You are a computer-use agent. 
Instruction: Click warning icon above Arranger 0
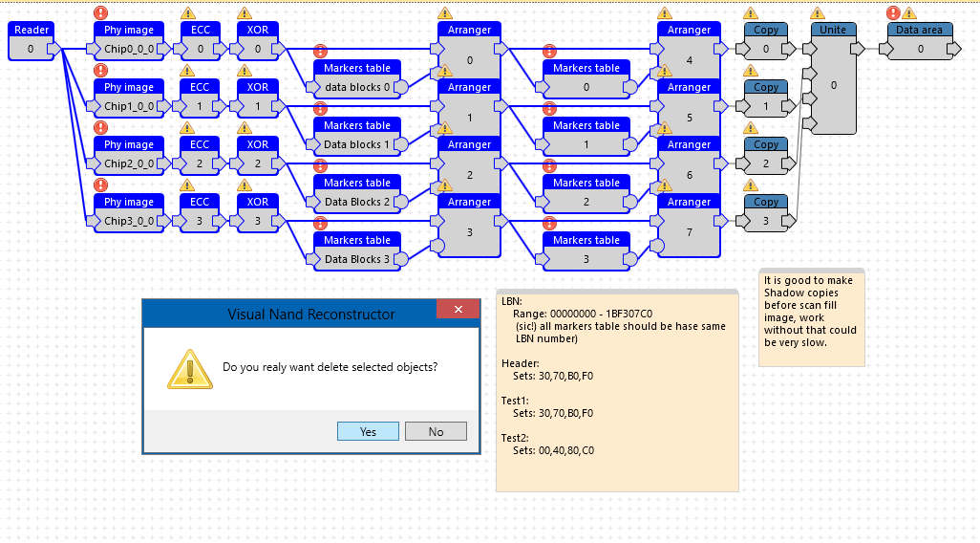click(445, 13)
